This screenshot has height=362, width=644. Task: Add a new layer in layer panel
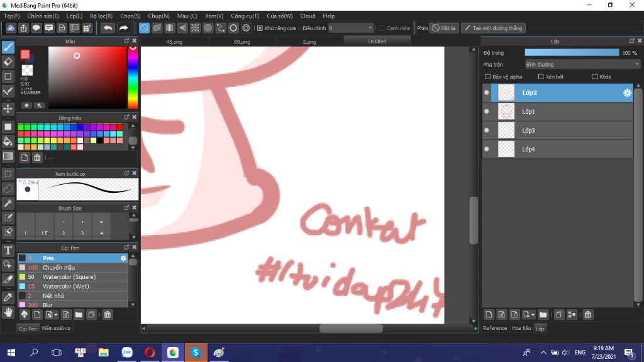489,315
